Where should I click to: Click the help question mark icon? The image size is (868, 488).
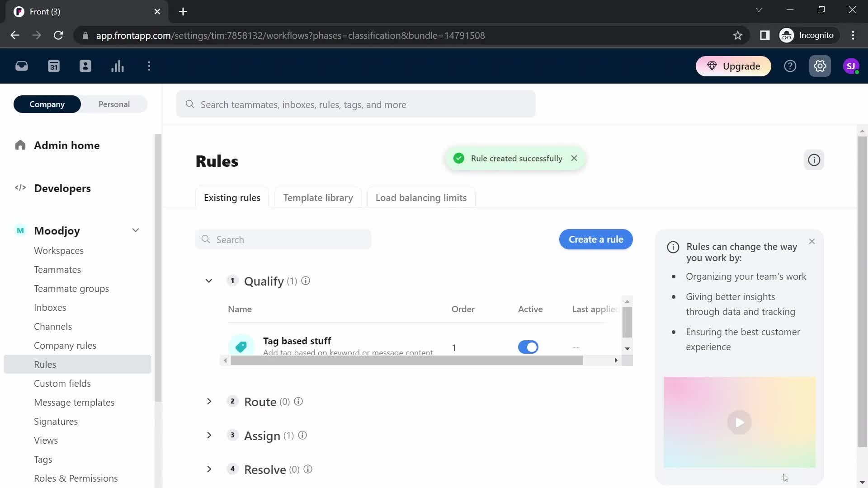point(790,66)
